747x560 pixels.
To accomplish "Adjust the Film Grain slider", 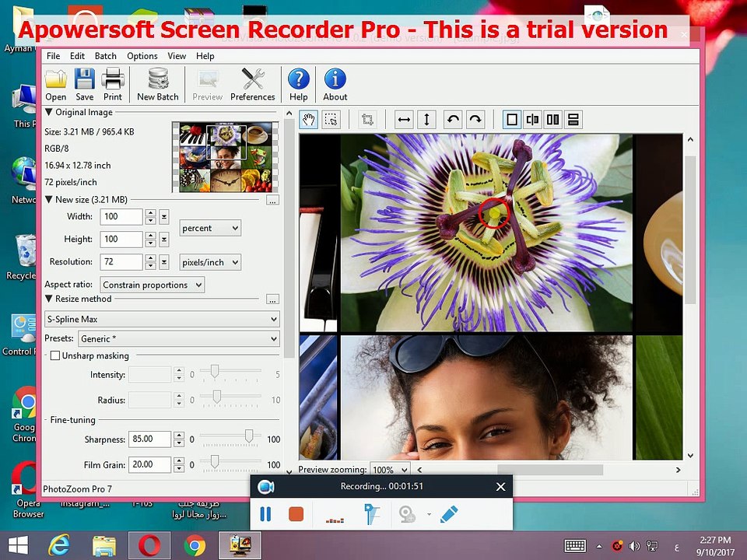I will pos(215,461).
